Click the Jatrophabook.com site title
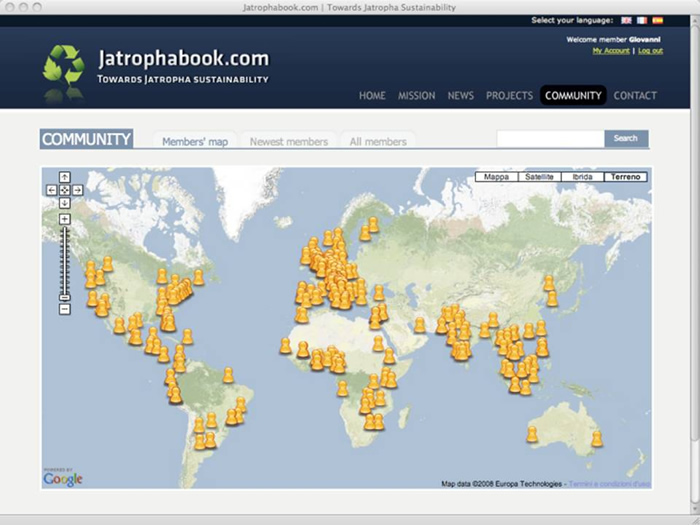This screenshot has height=525, width=700. (x=183, y=58)
